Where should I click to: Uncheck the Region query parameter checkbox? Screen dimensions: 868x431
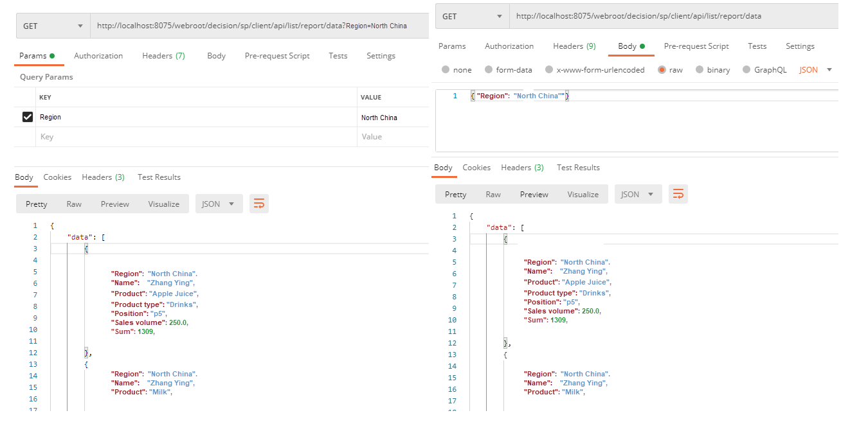point(28,117)
